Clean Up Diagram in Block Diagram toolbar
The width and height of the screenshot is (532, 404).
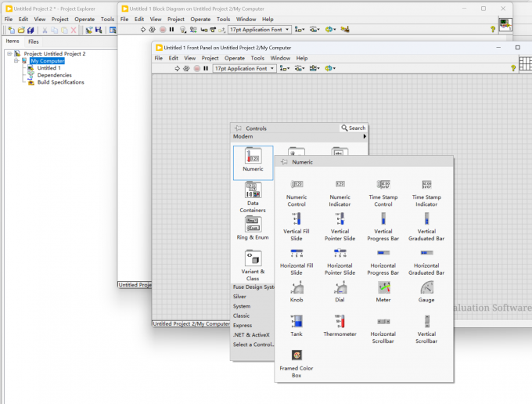[345, 30]
